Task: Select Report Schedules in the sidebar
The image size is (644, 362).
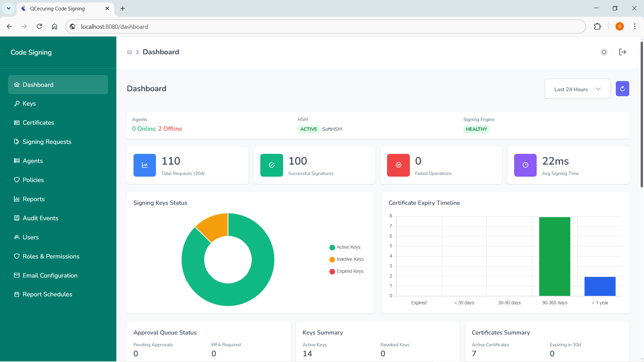Action: tap(47, 294)
